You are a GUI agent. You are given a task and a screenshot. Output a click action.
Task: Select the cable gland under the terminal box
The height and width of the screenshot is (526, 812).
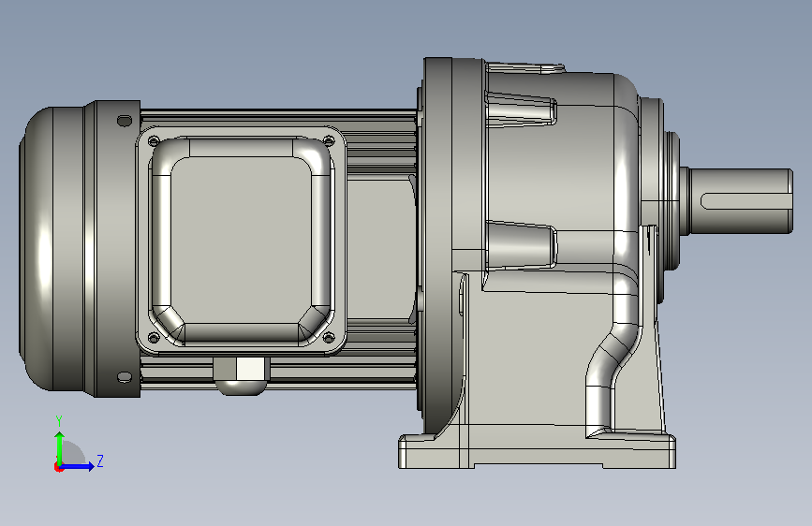tap(242, 376)
